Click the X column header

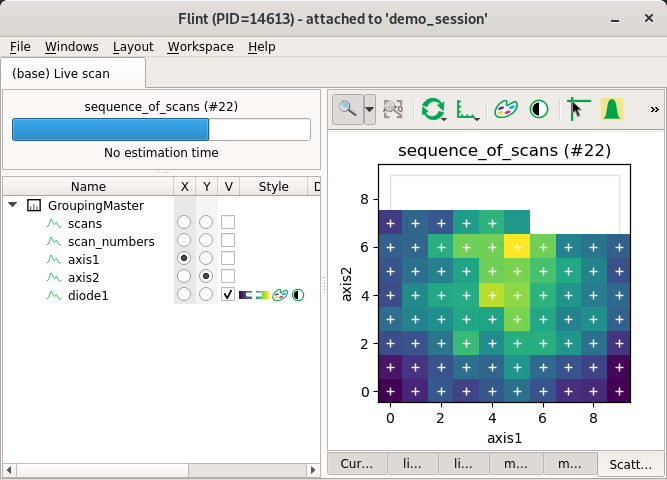tap(185, 186)
